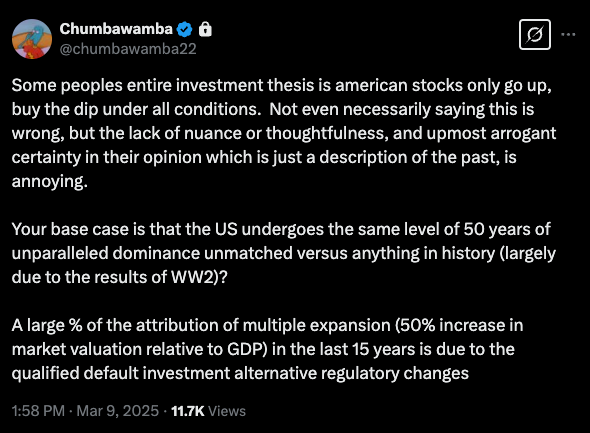Viewport: 590px width, 433px height.
Task: Open the Grok explain-post icon
Action: (535, 35)
